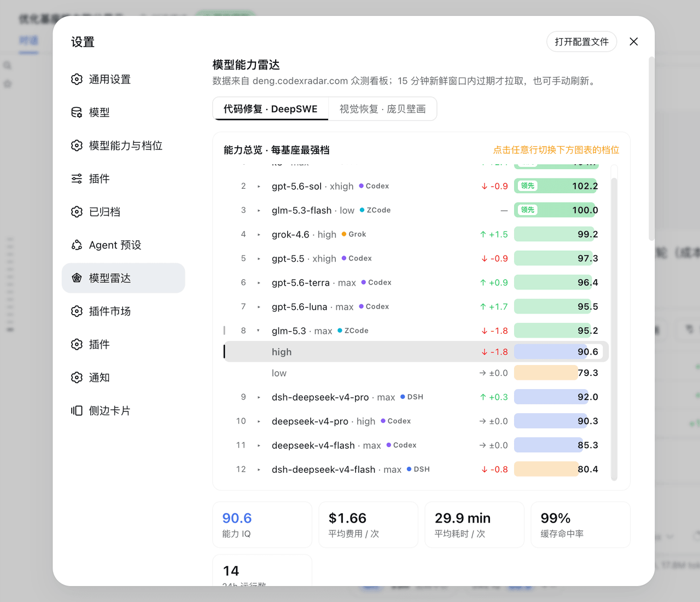Open 插件 entry with the sliders icon
This screenshot has height=602, width=700.
click(77, 179)
